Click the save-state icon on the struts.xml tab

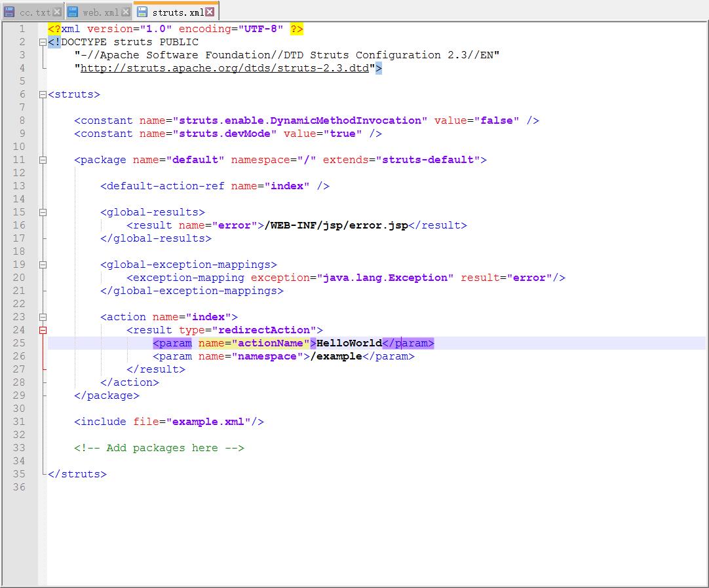tap(142, 12)
